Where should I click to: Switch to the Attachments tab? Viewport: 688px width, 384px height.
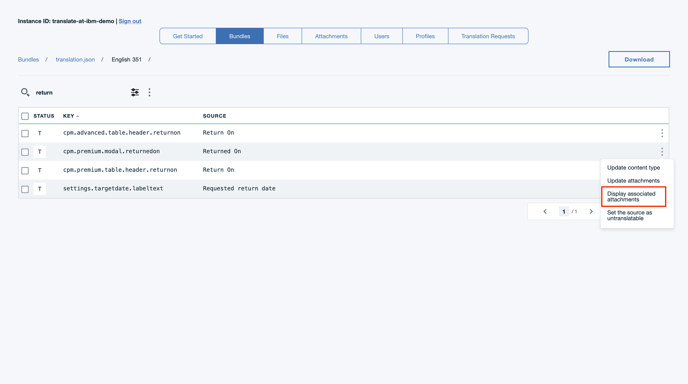pos(331,36)
